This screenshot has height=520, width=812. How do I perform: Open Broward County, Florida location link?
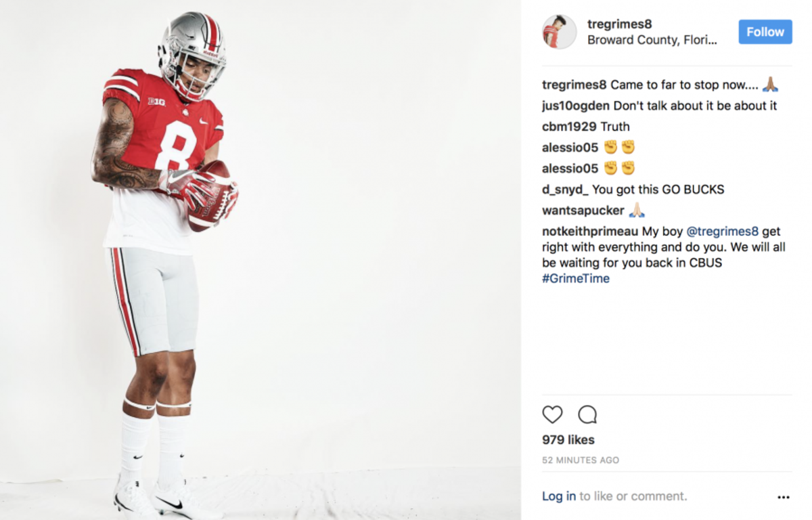[652, 40]
